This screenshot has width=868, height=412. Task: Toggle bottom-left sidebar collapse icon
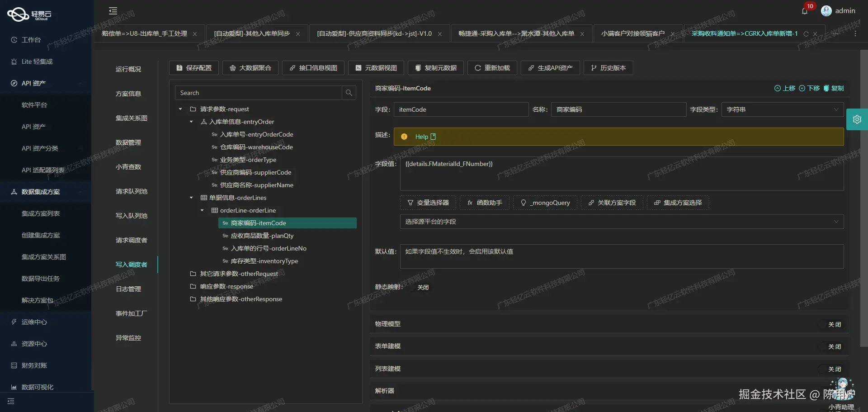pyautogui.click(x=11, y=401)
